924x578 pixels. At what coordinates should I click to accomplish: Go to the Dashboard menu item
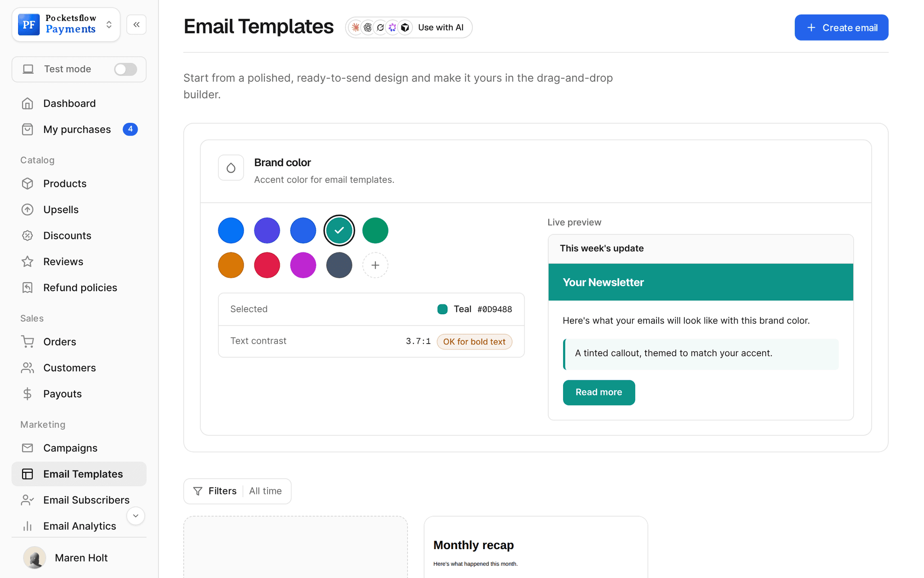click(x=79, y=103)
